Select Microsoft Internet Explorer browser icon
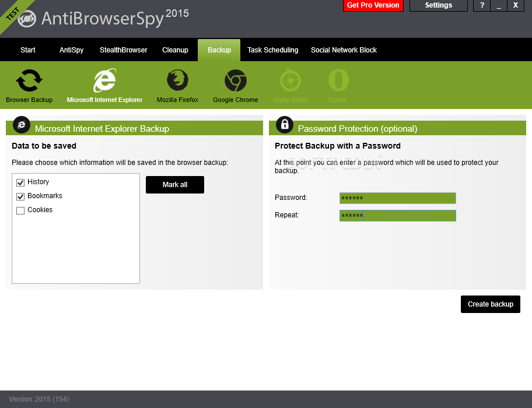 (104, 80)
